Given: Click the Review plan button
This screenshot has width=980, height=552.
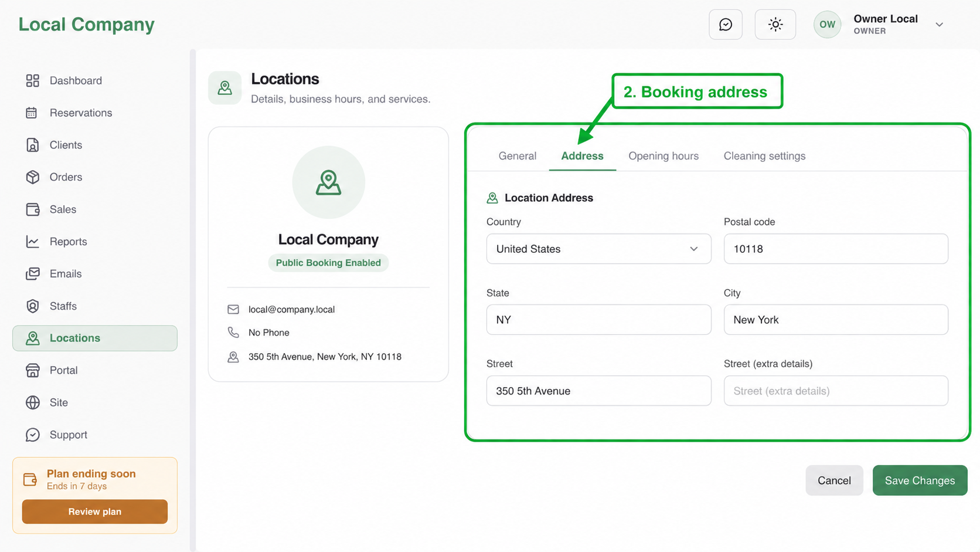Looking at the screenshot, I should (95, 512).
